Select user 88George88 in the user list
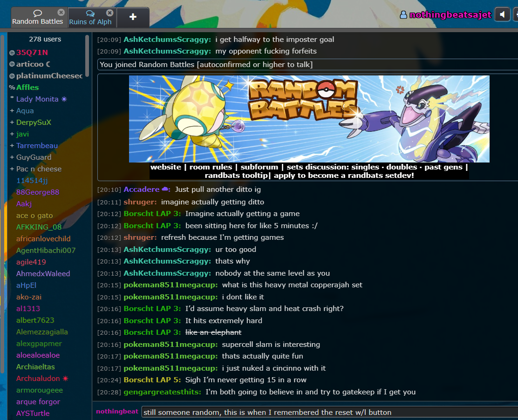The height and width of the screenshot is (420, 518). pos(38,192)
